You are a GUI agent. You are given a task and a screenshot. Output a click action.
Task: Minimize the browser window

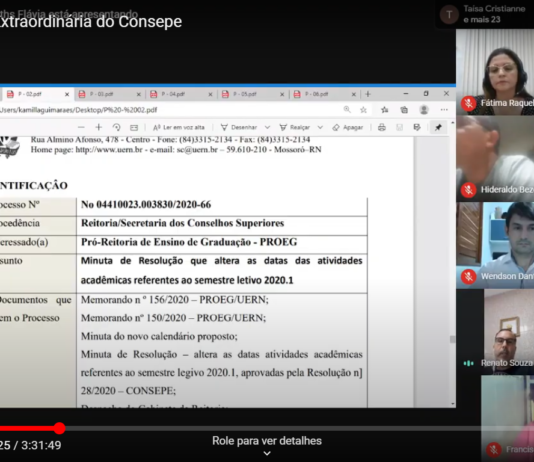tap(406, 93)
